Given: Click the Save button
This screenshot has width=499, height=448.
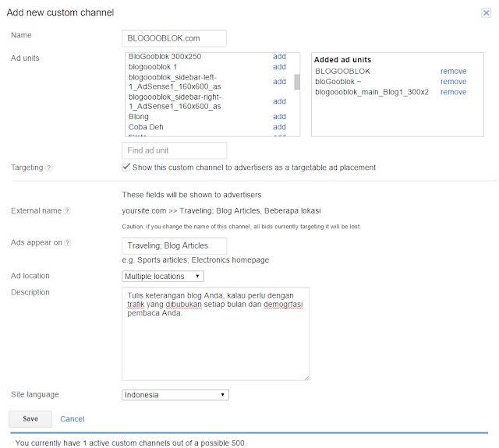Looking at the screenshot, I should click(30, 418).
